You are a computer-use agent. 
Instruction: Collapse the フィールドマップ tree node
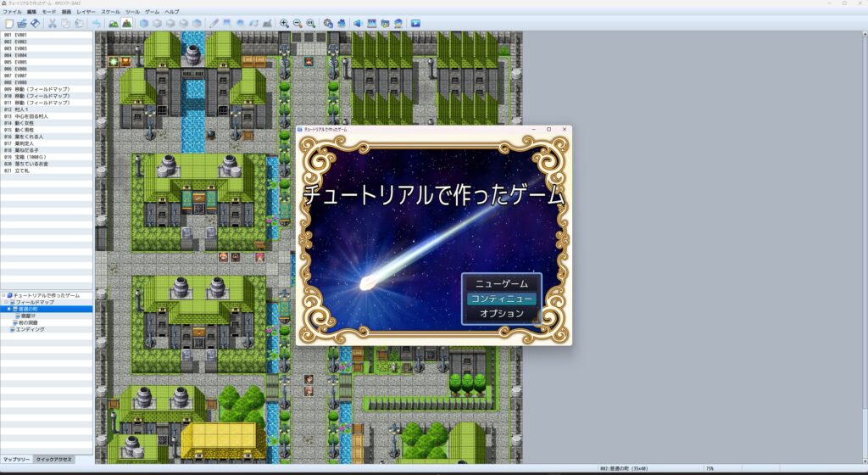tap(7, 302)
